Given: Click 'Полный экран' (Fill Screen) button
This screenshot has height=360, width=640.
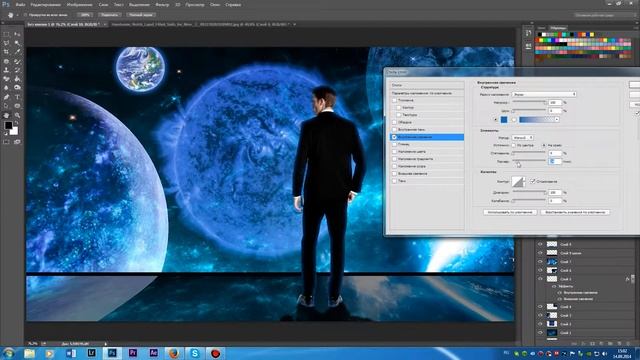Looking at the screenshot, I should [x=140, y=15].
